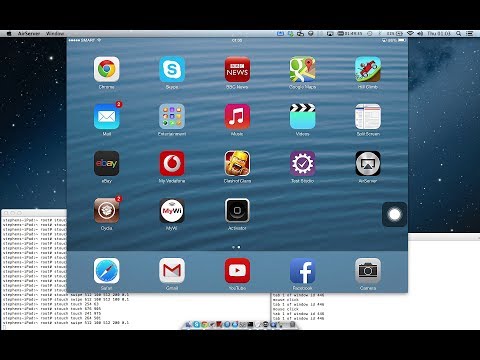Open Spotlight search in the menu bar

[458, 34]
